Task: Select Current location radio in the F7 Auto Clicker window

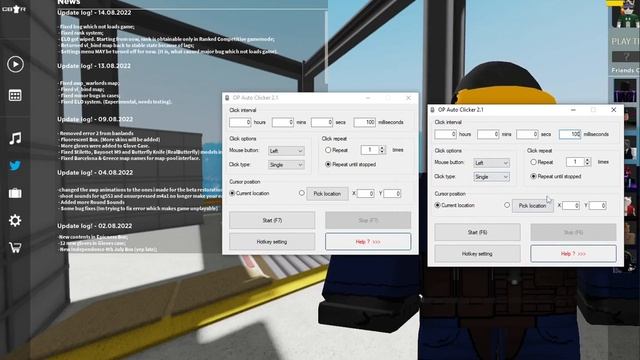Action: (232, 193)
